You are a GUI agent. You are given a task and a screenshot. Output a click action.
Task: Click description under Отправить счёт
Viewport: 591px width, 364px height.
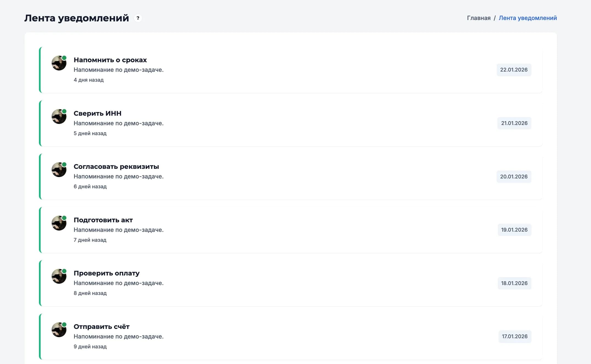tap(119, 337)
